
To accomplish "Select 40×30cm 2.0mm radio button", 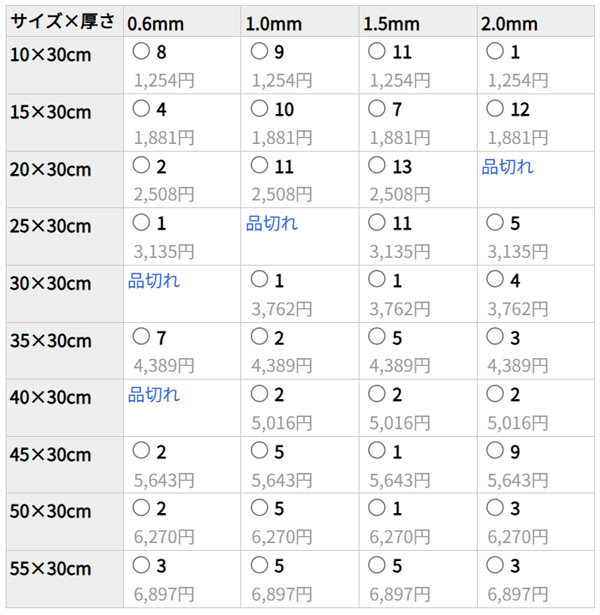I will point(494,395).
